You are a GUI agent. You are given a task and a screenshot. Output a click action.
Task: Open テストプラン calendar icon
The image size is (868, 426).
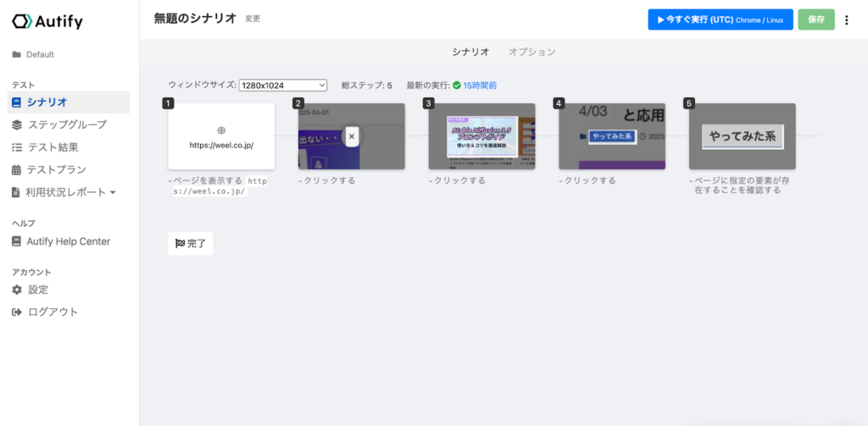(x=17, y=170)
